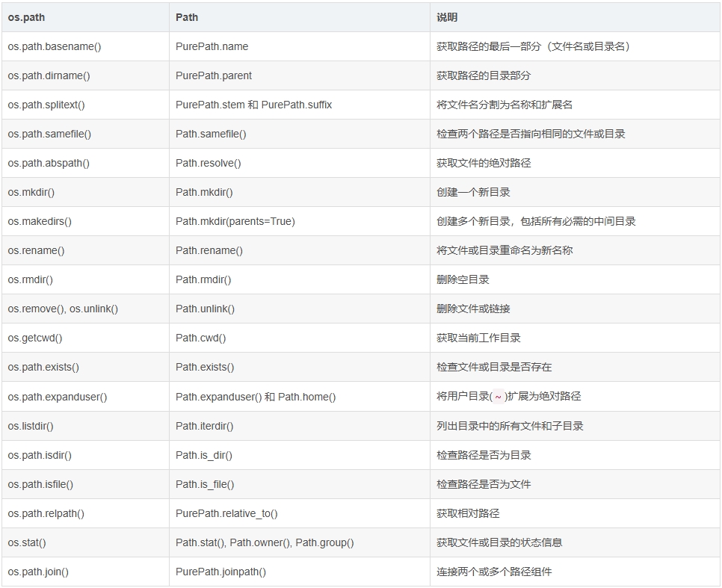Click description 检查路径是否为目录
The width and height of the screenshot is (722, 588).
[x=484, y=456]
